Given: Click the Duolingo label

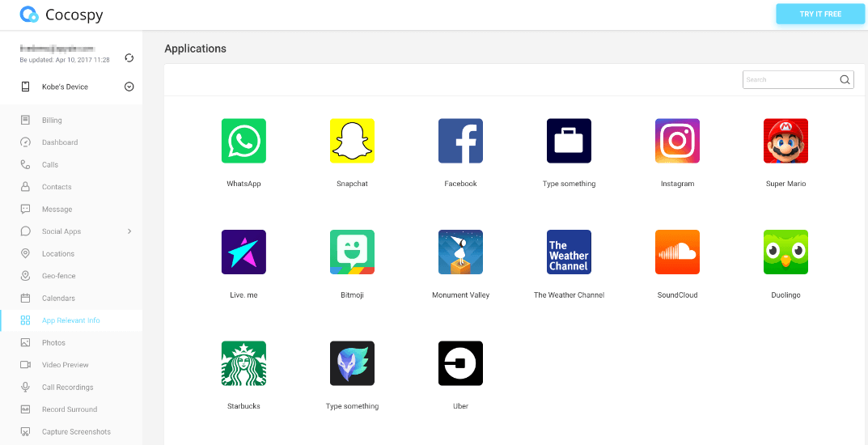Looking at the screenshot, I should pyautogui.click(x=786, y=295).
